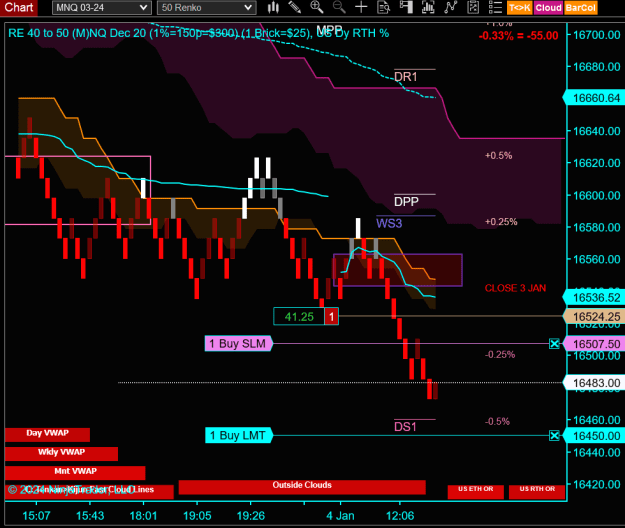The image size is (625, 528).
Task: Open the strategy clipboard icon
Action: click(473, 7)
